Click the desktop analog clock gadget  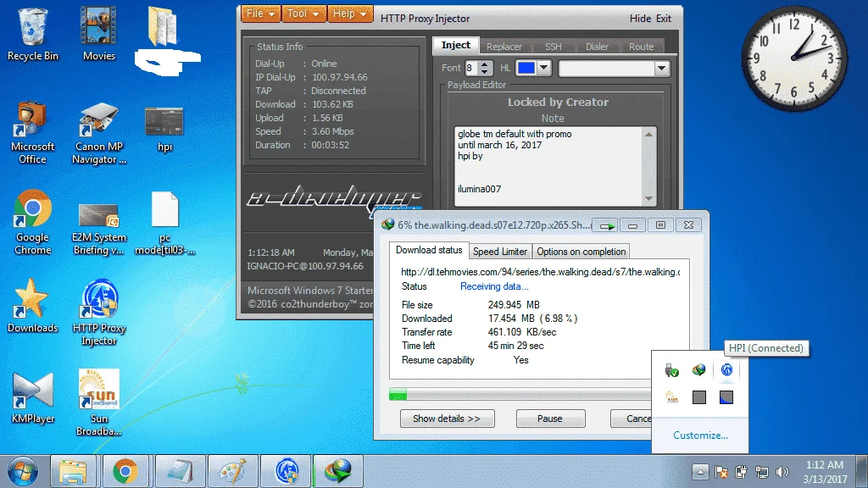pyautogui.click(x=793, y=58)
